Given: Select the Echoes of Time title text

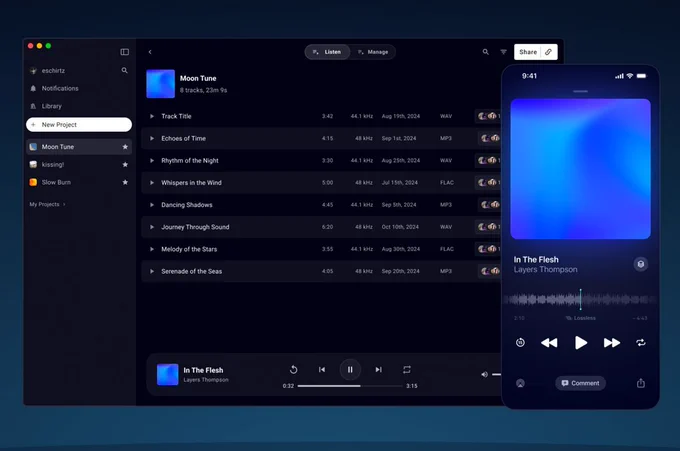Looking at the screenshot, I should (183, 138).
